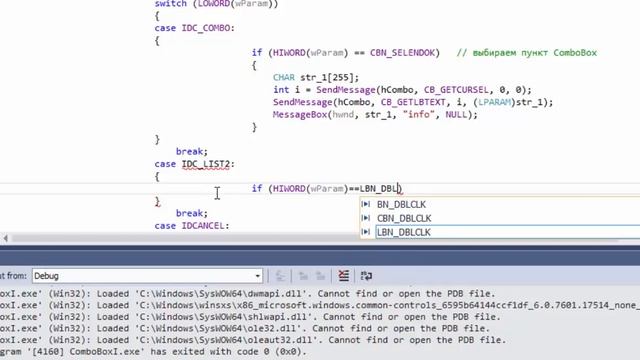Click the editor horizontal scrollbar track
640x360 pixels.
(x=314, y=238)
